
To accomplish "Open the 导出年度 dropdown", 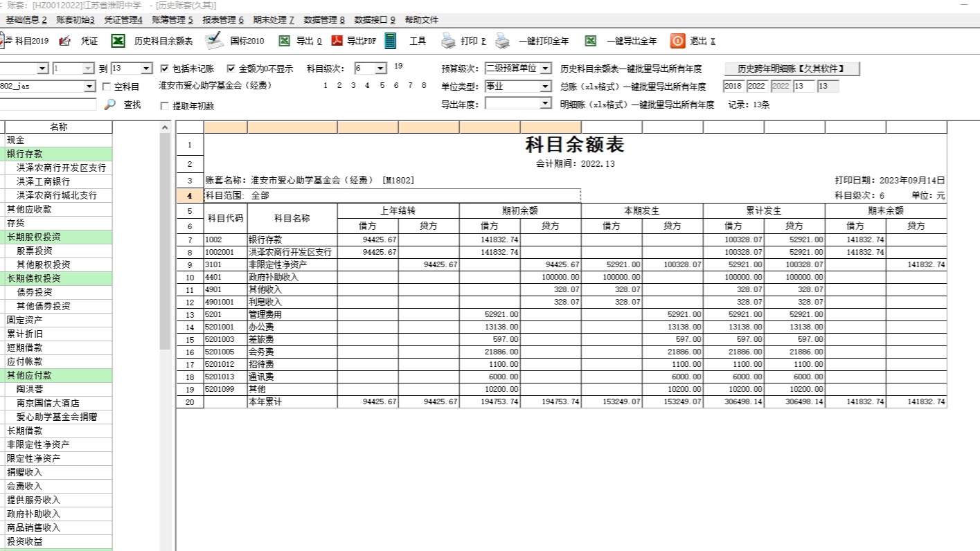I will tap(545, 103).
